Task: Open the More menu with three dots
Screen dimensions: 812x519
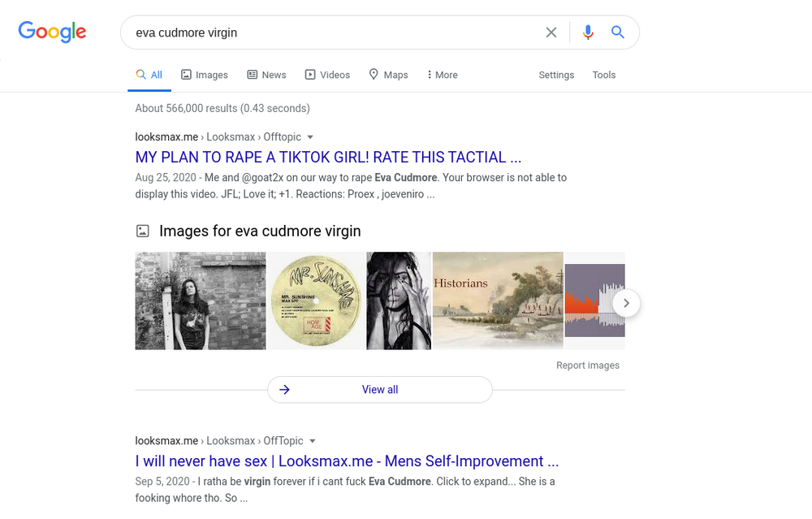Action: (x=443, y=75)
